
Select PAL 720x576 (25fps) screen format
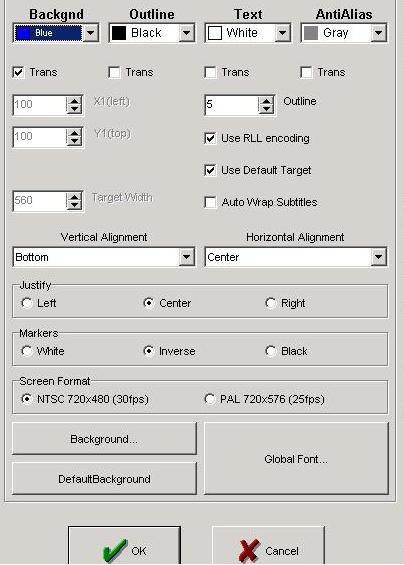click(210, 399)
